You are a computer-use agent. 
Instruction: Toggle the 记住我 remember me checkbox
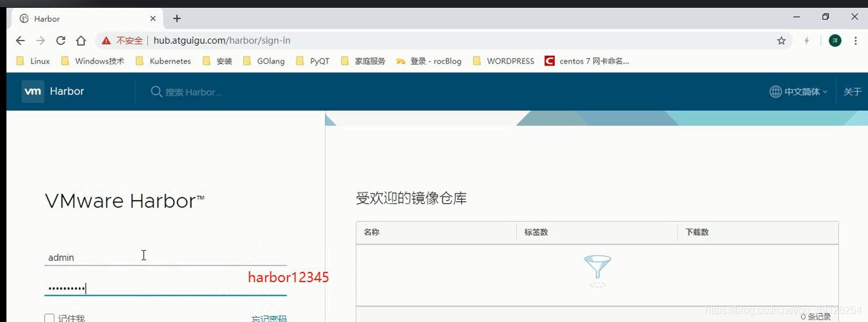pos(50,318)
